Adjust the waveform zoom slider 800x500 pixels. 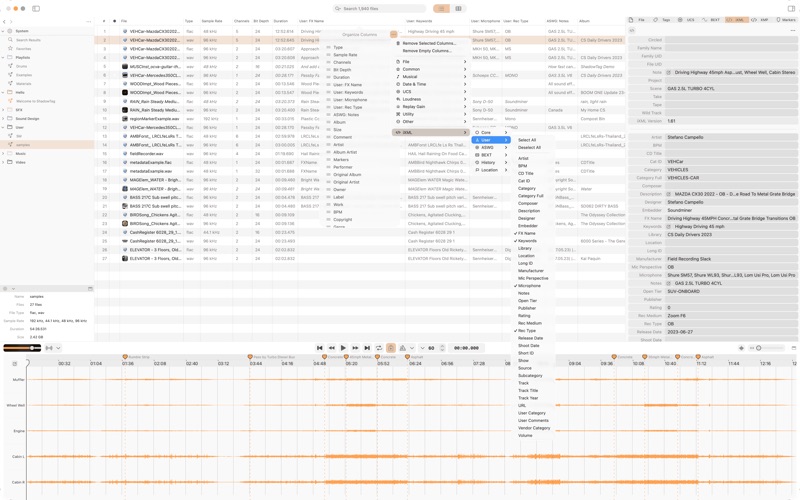(x=768, y=348)
